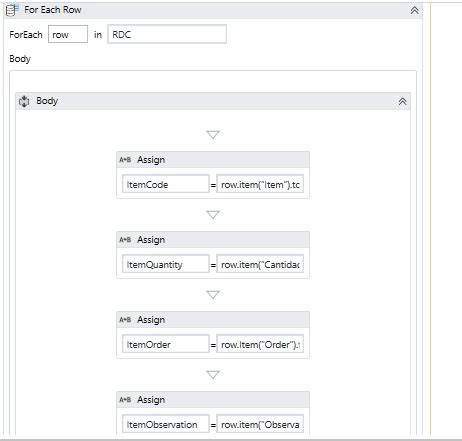The height and width of the screenshot is (441, 462).
Task: Click the ItemOrder variable field
Action: tap(166, 344)
